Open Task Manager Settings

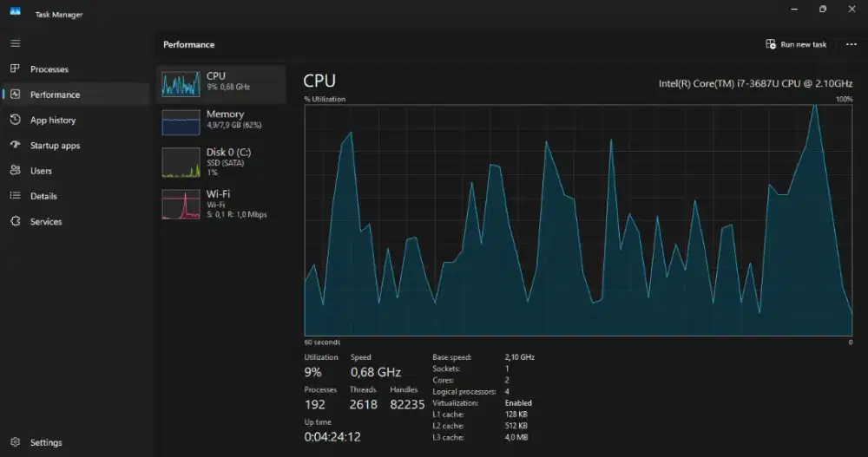[x=76, y=442]
